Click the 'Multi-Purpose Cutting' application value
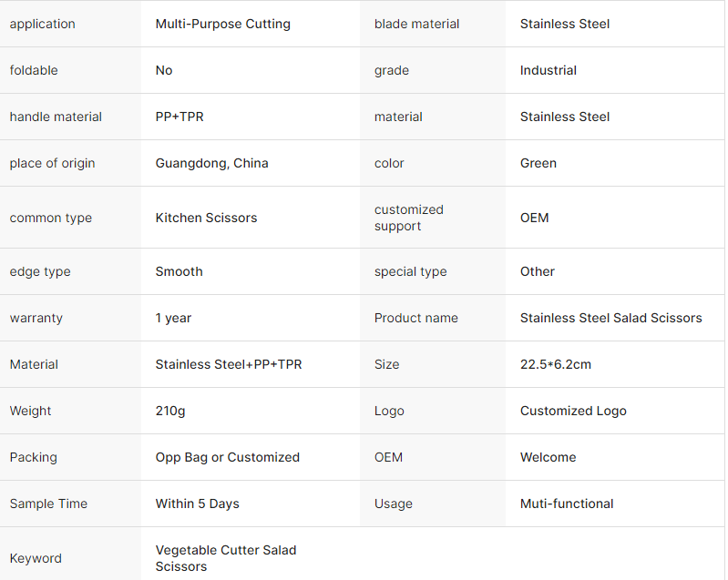This screenshot has height=580, width=728. click(223, 24)
